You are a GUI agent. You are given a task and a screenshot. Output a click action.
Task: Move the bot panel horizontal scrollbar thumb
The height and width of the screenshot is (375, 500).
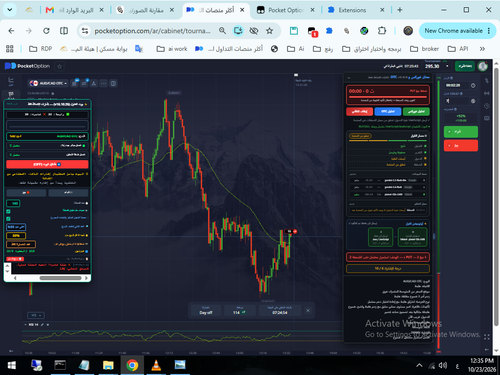60,278
